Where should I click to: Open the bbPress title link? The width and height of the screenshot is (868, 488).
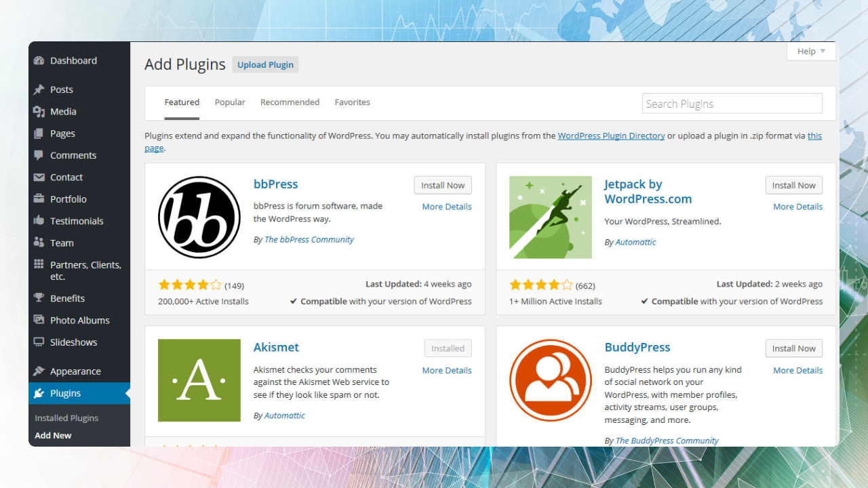275,184
